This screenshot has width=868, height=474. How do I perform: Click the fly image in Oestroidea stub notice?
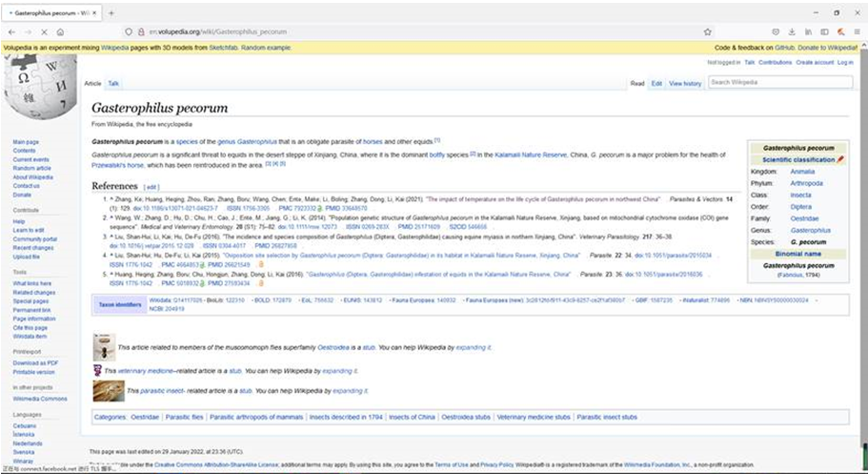tap(103, 347)
